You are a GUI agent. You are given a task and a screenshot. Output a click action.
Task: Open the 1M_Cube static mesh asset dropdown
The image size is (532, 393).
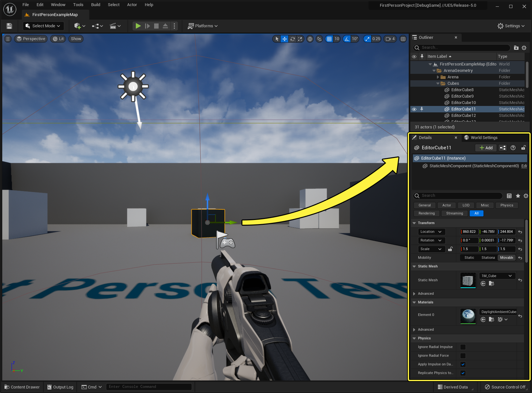pyautogui.click(x=497, y=276)
